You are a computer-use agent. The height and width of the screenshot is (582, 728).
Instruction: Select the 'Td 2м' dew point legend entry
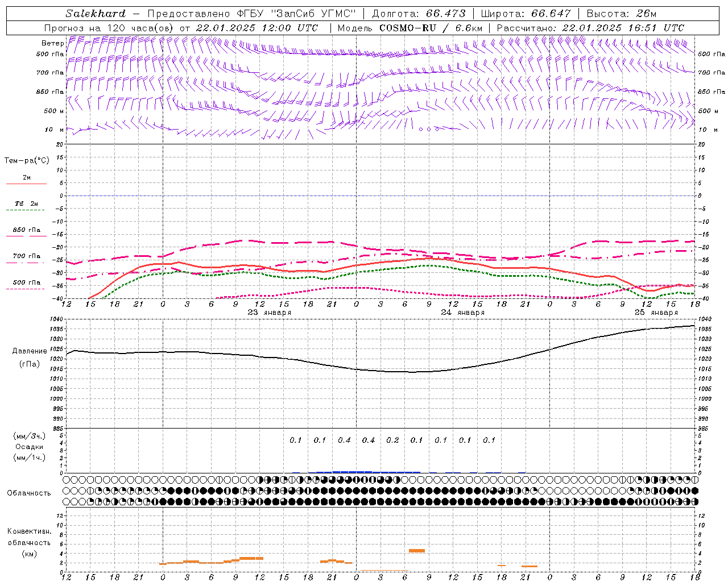pos(27,203)
